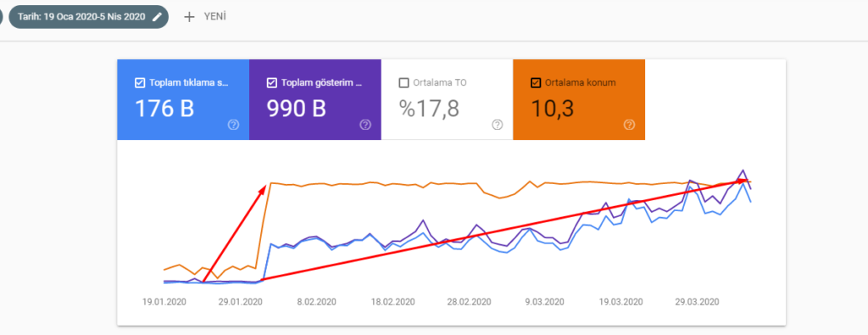Click the plus icon next to YENİ

pyautogui.click(x=189, y=17)
